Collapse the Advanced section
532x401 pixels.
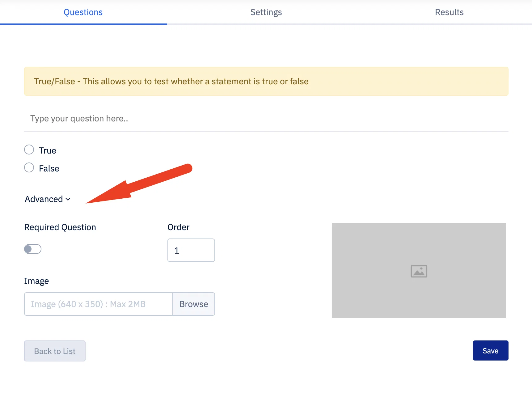[x=48, y=199]
